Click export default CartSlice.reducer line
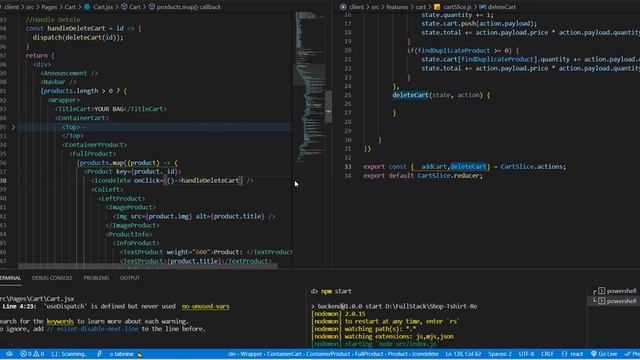 point(423,176)
